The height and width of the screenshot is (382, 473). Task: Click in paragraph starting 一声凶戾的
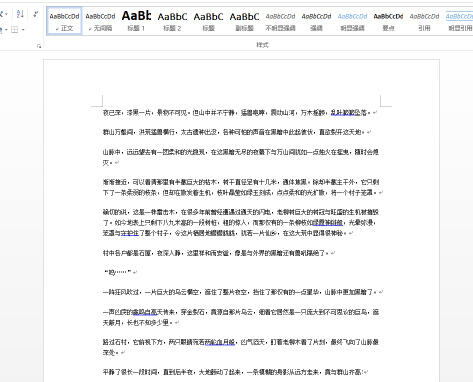(241, 317)
